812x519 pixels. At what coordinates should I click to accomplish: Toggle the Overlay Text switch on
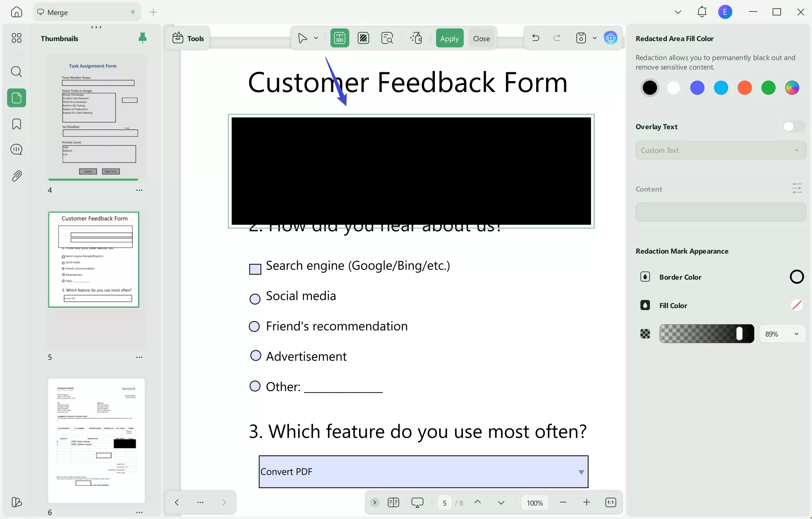(793, 126)
